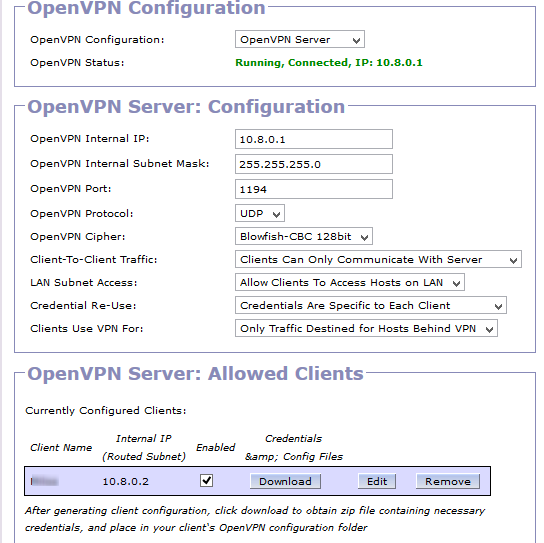Image resolution: width=544 pixels, height=543 pixels.
Task: Click the 'OpenVPN Status:' label
Action: click(77, 62)
